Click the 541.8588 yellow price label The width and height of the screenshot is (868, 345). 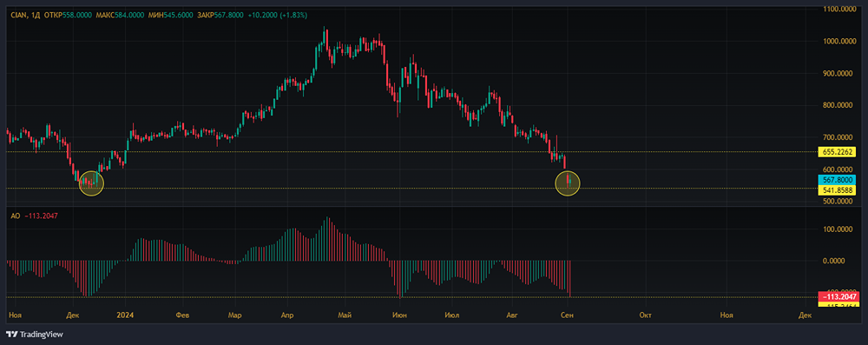837,189
